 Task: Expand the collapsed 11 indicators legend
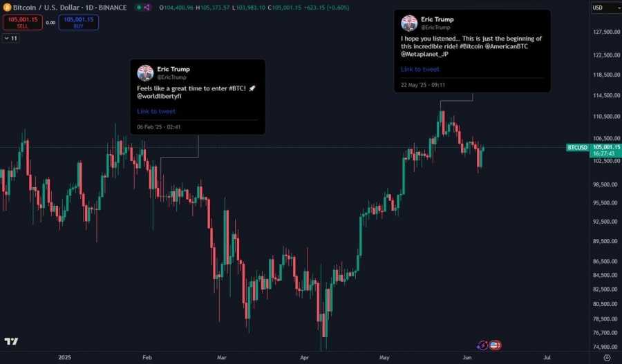(10, 38)
